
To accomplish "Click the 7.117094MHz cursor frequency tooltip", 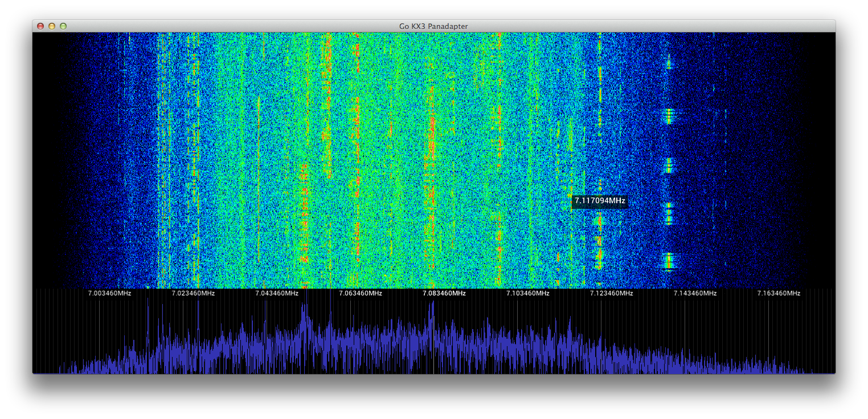I will coord(600,201).
